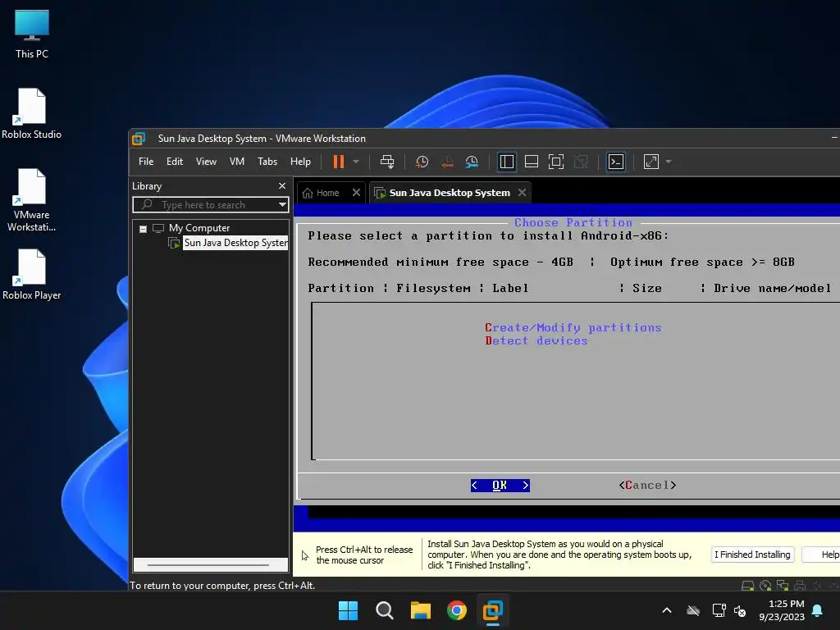The image size is (840, 630).
Task: Click the VMware Workstation title bar icon
Action: (138, 139)
